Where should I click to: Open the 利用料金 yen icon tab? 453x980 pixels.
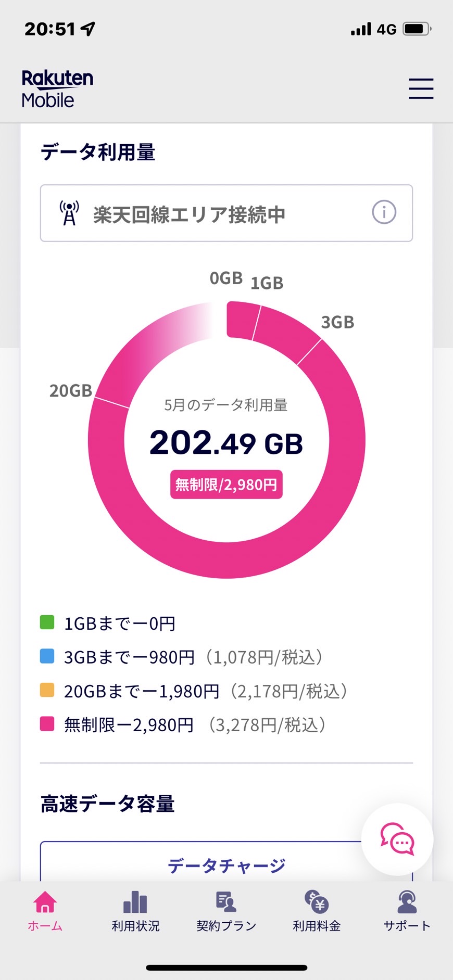click(317, 911)
